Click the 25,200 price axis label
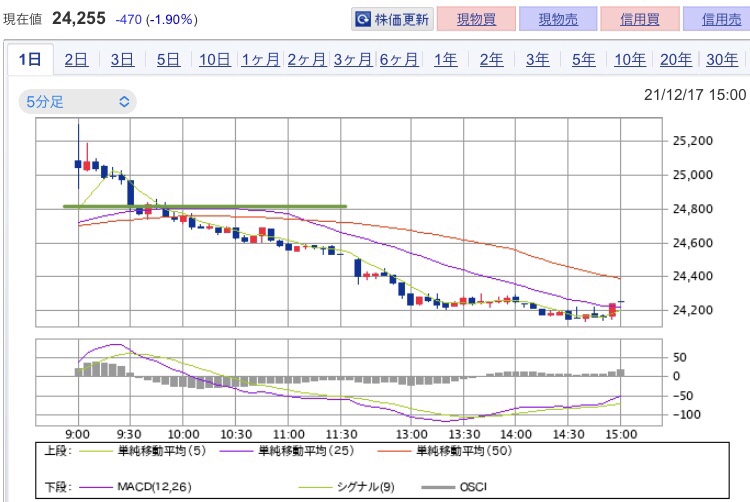Viewport: 750px width, 502px height. tap(693, 141)
